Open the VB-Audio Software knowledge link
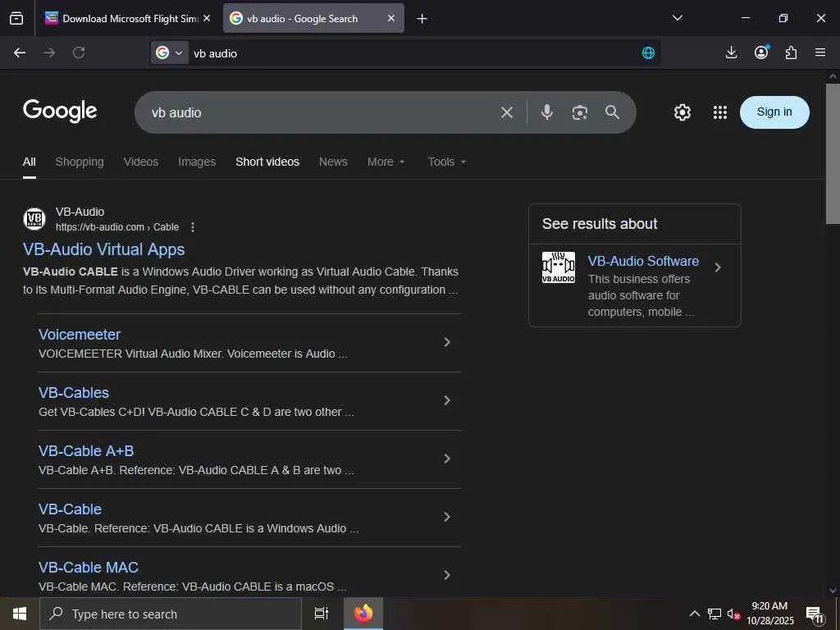The height and width of the screenshot is (630, 840). tap(643, 261)
